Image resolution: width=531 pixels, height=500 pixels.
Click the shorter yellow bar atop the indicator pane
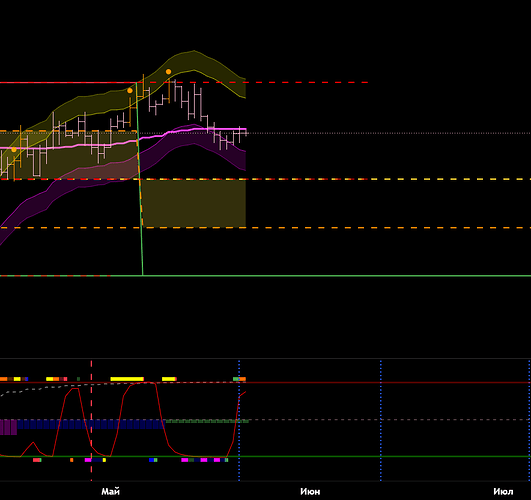pos(169,379)
